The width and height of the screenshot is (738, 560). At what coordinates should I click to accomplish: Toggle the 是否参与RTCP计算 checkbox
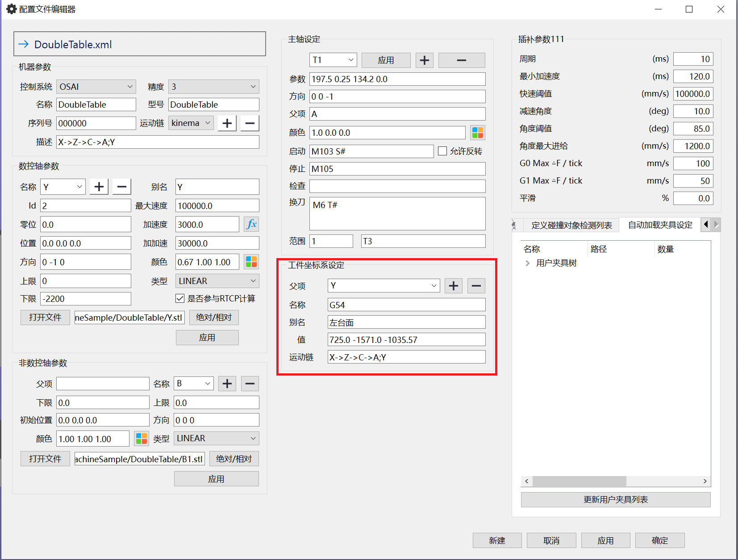(x=180, y=298)
